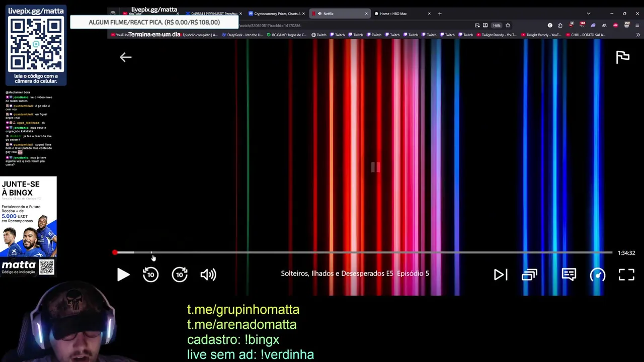
Task: Open the extensions puzzle icon
Action: (x=560, y=25)
